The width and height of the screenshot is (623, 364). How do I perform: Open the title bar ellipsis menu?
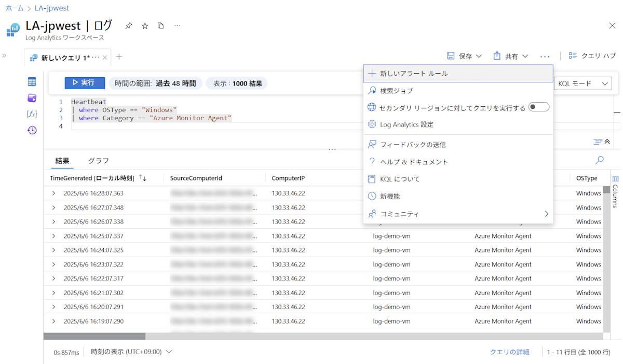coord(177,26)
